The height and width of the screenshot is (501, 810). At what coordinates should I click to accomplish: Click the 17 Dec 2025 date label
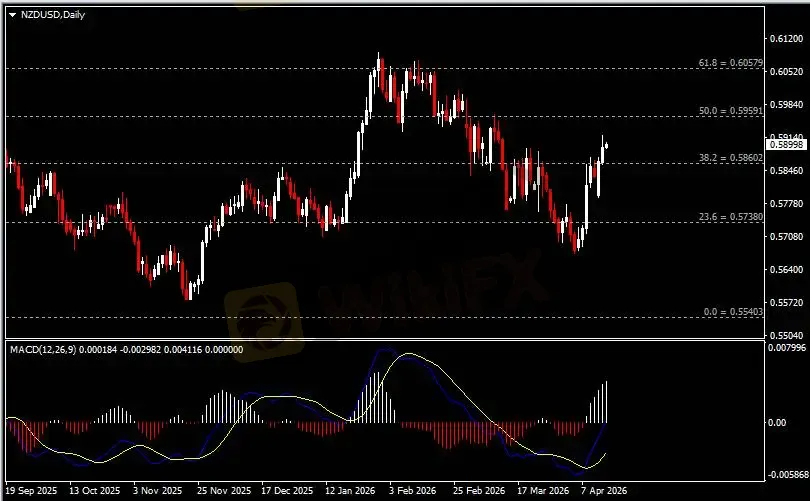tap(287, 490)
